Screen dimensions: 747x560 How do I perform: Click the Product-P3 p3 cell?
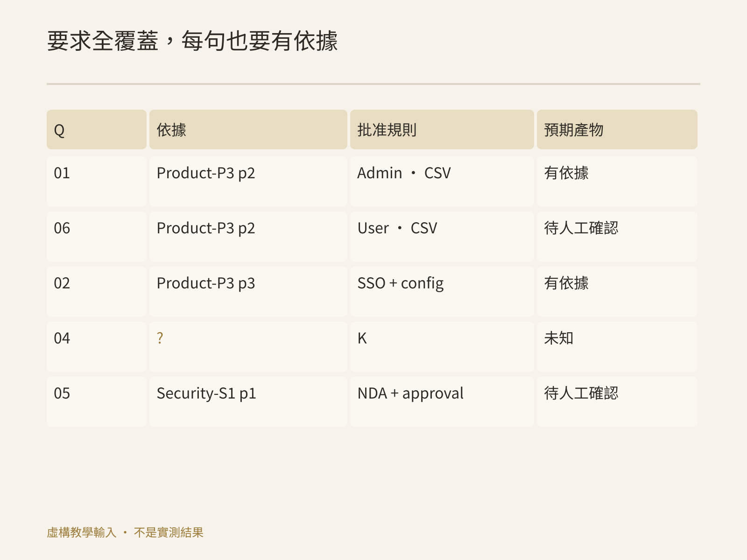coord(248,292)
